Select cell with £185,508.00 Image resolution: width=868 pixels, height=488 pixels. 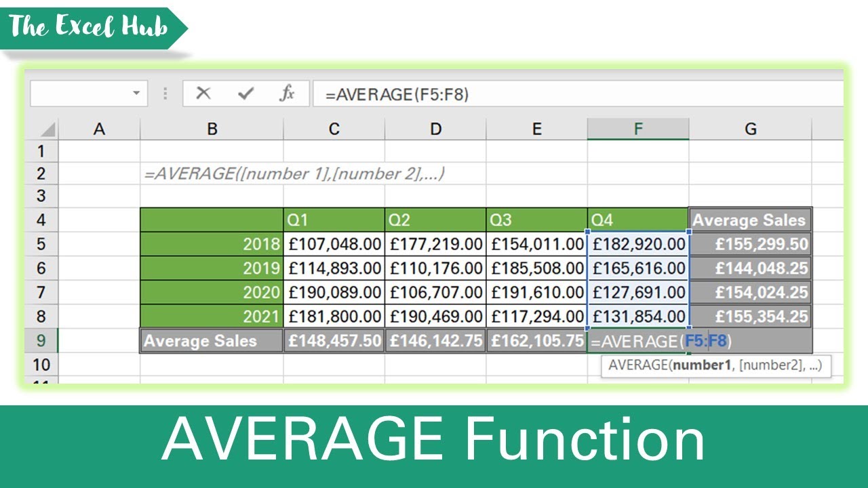click(537, 268)
